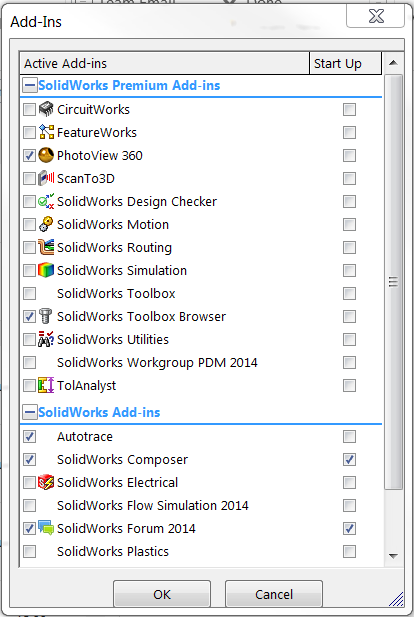Confirm add-in changes with OK
Screen dimensions: 414x617
(162, 594)
